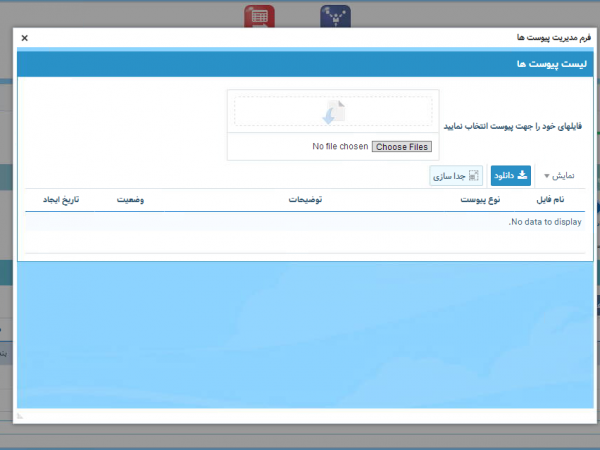Sort by توضیحات column header
The image size is (600, 450).
pos(305,200)
